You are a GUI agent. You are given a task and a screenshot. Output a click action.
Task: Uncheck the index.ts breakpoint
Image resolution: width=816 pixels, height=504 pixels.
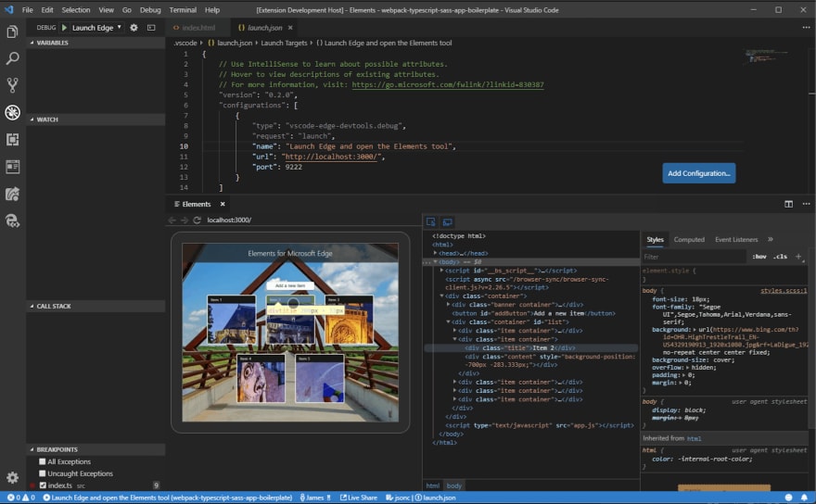(x=43, y=485)
